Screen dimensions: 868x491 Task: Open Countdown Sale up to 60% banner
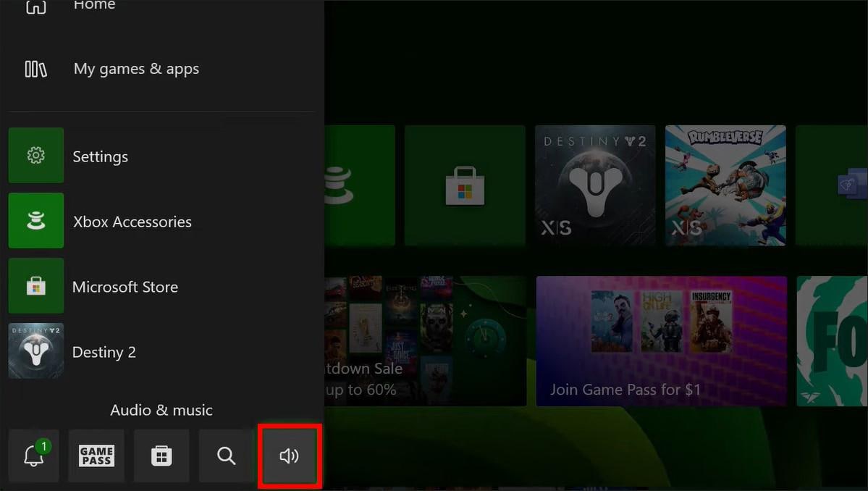pos(425,341)
